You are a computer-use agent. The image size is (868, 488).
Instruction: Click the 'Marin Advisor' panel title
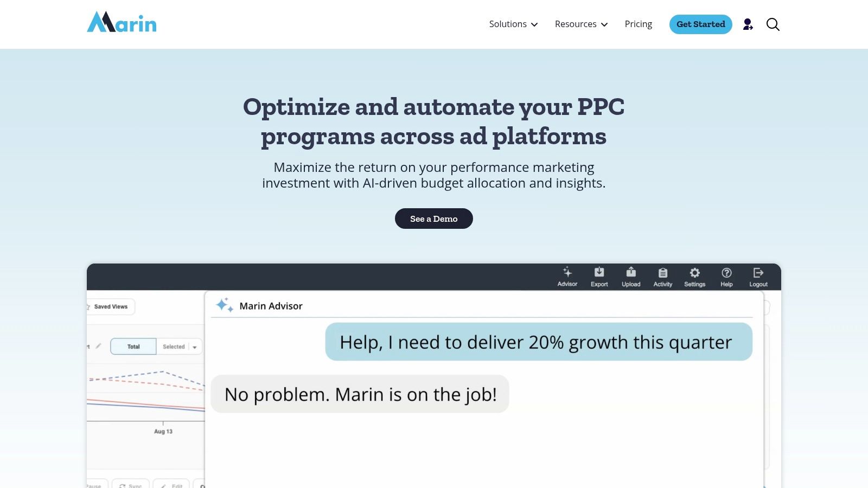tap(271, 306)
